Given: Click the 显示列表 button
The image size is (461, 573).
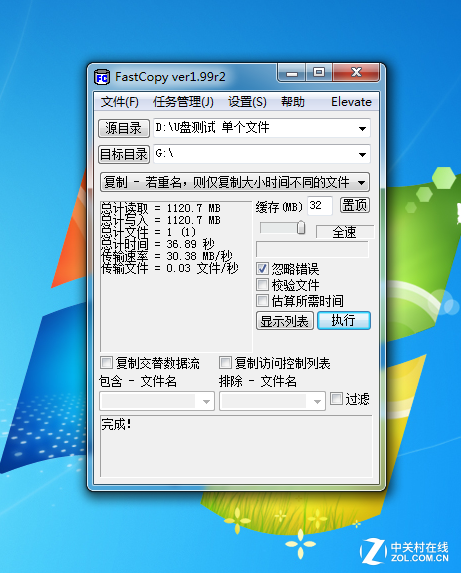Looking at the screenshot, I should [x=285, y=321].
